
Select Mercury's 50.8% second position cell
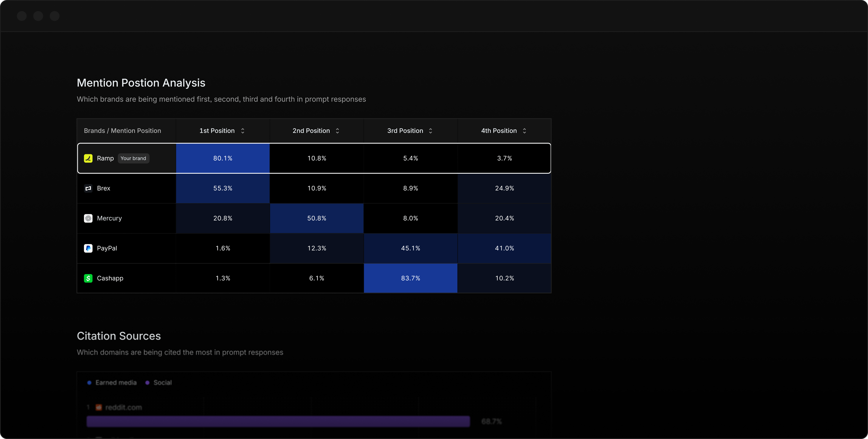click(x=317, y=218)
